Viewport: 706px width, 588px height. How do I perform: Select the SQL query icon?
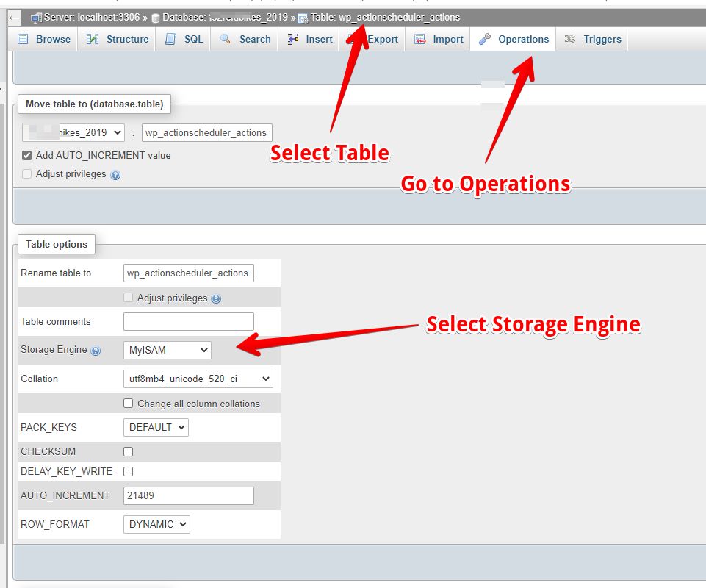170,39
